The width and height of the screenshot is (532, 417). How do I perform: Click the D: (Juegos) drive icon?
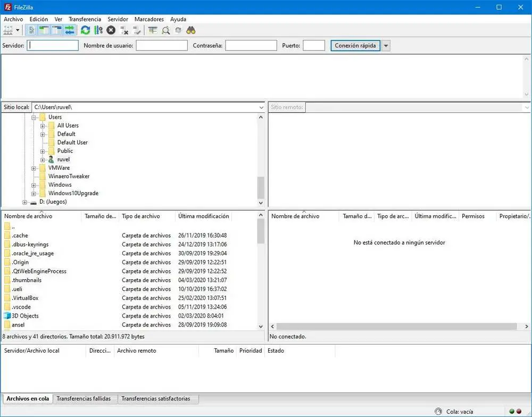point(33,202)
